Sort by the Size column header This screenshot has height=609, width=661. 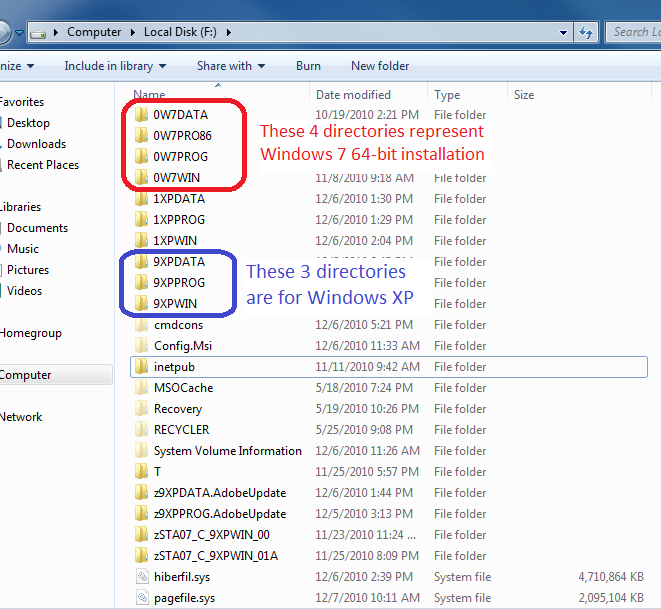(x=524, y=95)
